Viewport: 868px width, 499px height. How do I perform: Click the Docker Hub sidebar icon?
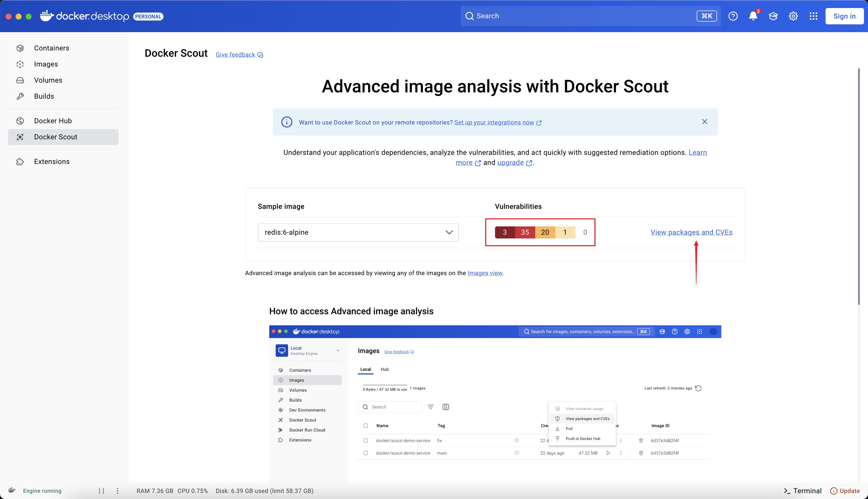pyautogui.click(x=20, y=121)
